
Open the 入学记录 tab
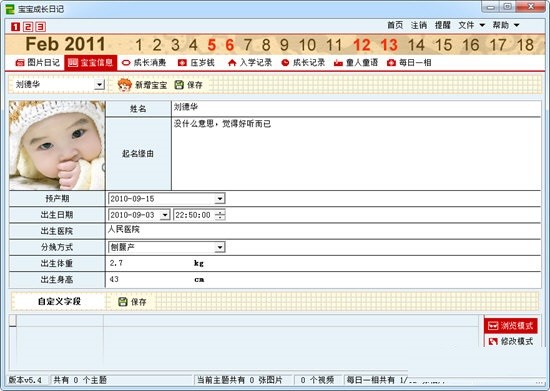(x=250, y=63)
